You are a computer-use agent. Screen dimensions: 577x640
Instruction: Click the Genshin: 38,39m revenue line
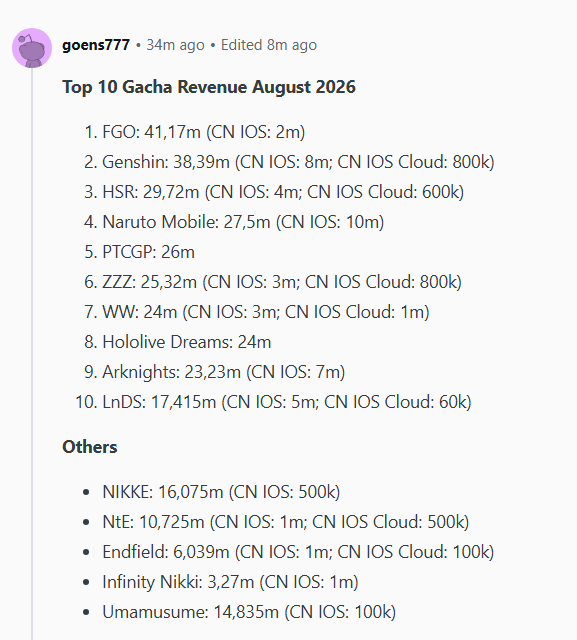pyautogui.click(x=298, y=162)
